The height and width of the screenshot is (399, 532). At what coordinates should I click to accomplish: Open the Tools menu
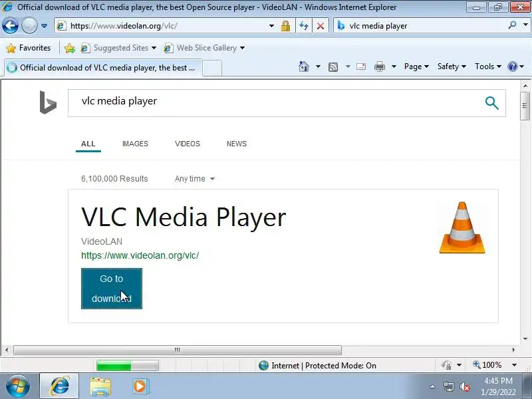coord(488,66)
